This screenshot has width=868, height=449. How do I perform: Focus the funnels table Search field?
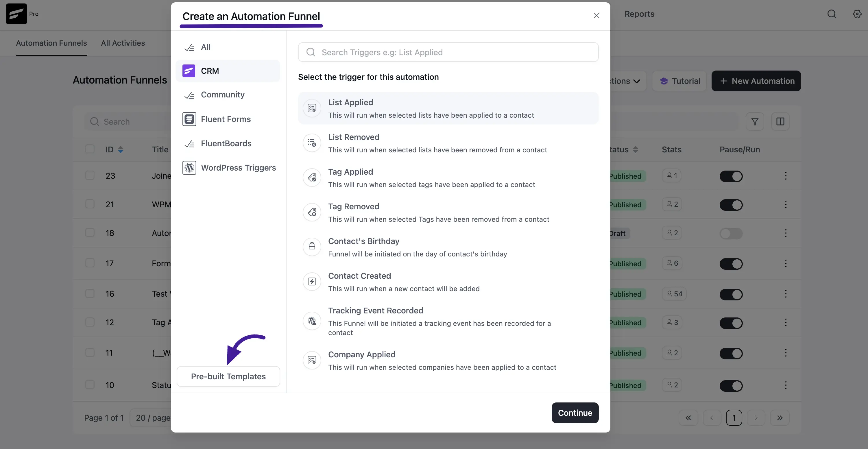tap(128, 122)
